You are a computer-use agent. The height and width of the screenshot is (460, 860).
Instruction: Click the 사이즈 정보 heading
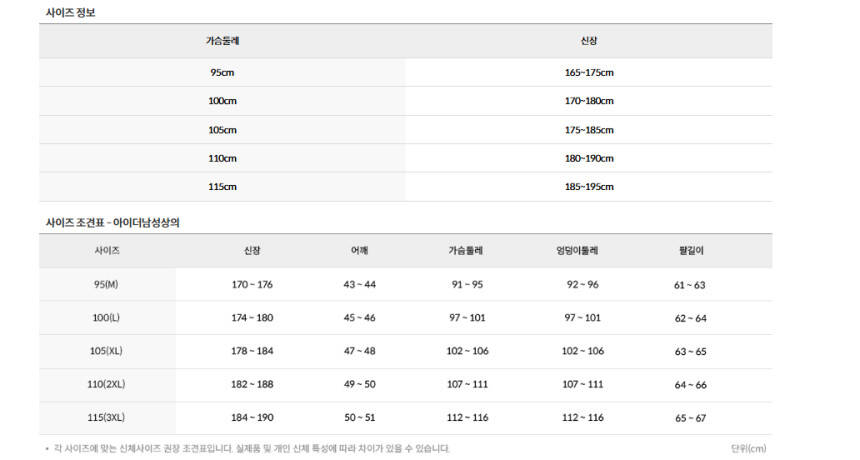click(x=71, y=13)
